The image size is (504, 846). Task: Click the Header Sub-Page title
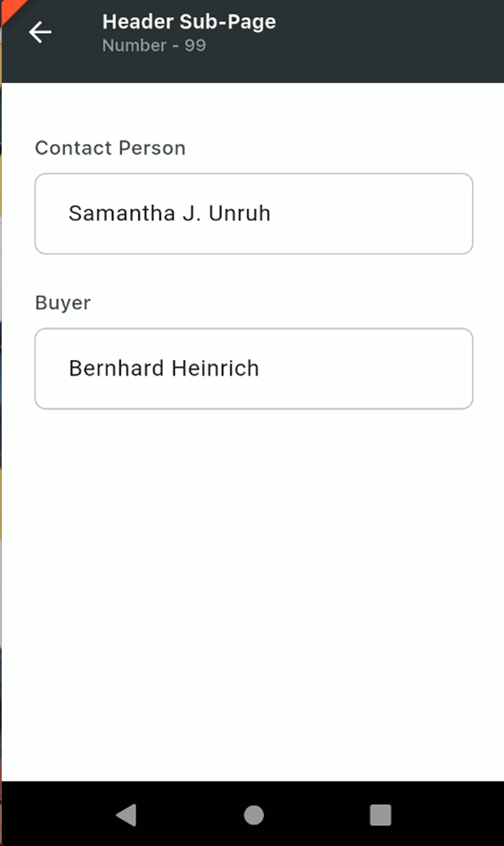coord(189,22)
